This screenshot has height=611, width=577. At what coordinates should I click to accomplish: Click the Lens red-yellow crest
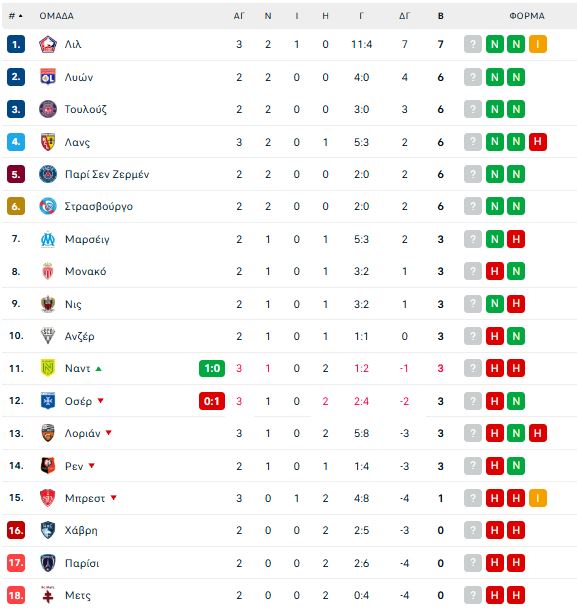[48, 142]
